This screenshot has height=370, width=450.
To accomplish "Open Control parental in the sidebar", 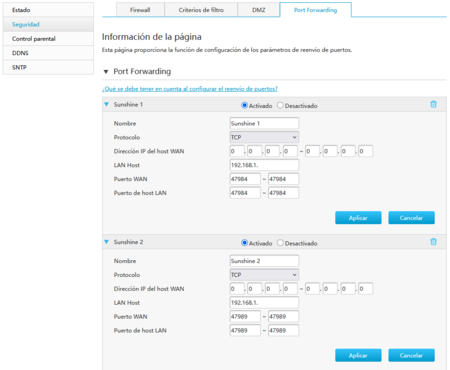I will (48, 39).
